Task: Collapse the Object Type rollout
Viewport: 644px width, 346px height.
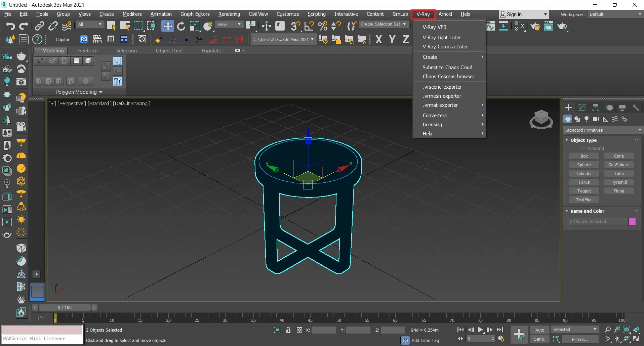Action: click(583, 140)
